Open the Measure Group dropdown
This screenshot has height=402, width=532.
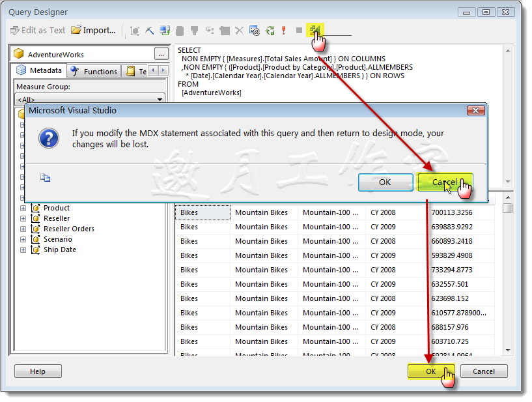click(91, 99)
